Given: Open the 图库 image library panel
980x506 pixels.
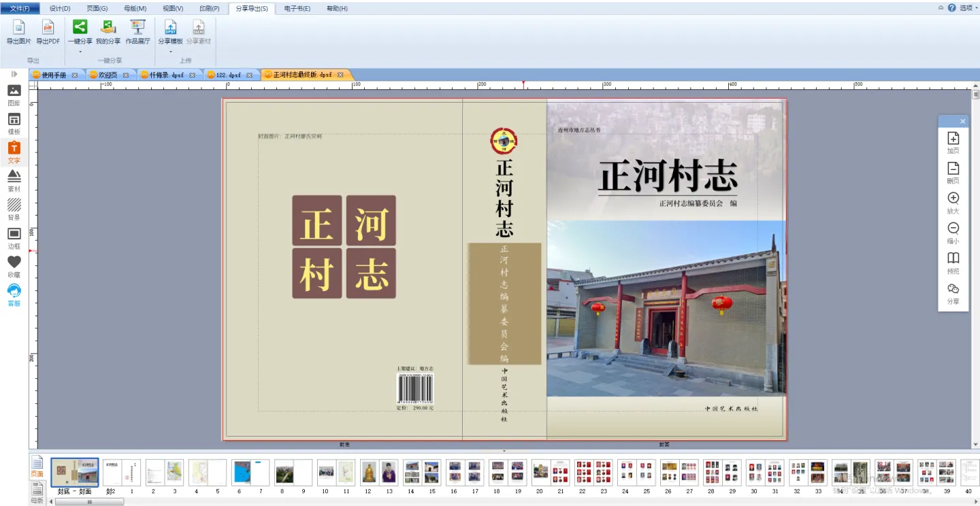Looking at the screenshot, I should [14, 95].
